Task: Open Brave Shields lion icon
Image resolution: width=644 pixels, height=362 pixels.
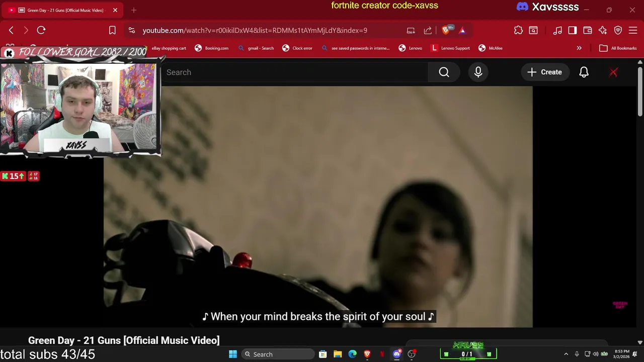Action: [445, 30]
